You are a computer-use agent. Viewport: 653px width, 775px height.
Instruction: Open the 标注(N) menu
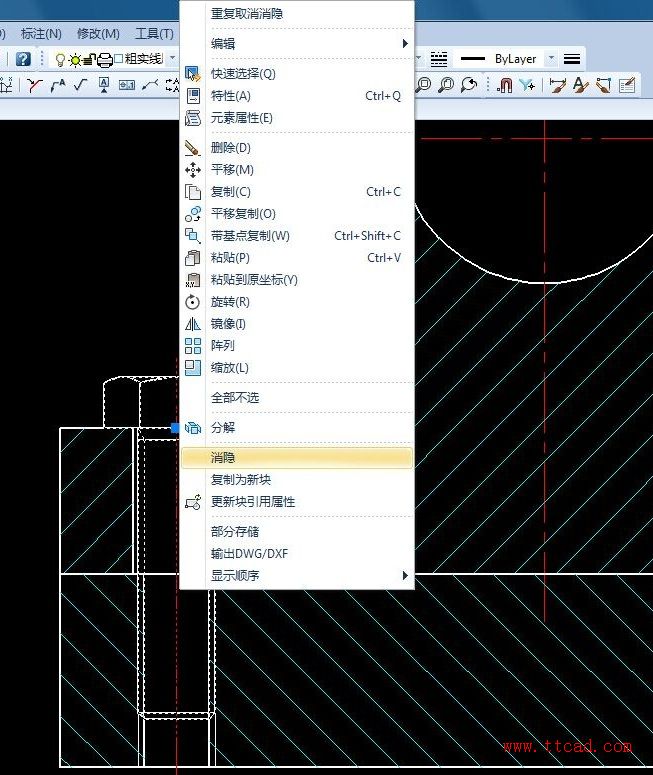pyautogui.click(x=41, y=34)
